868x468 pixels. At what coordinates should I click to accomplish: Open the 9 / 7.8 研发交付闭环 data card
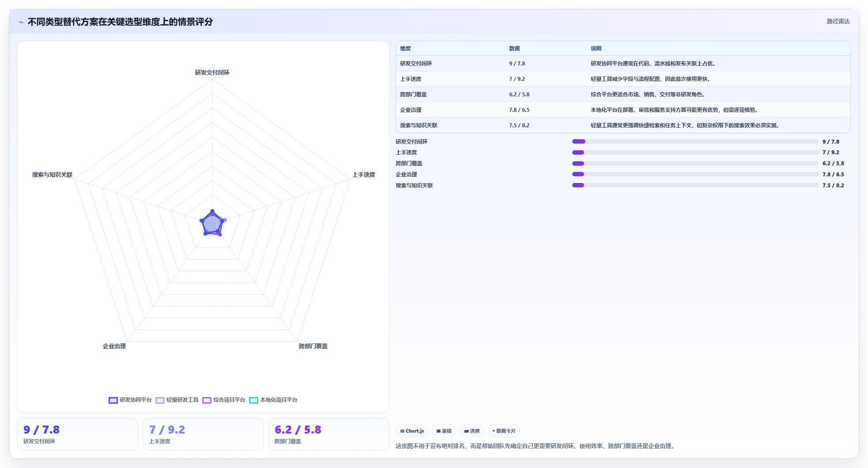(78, 434)
